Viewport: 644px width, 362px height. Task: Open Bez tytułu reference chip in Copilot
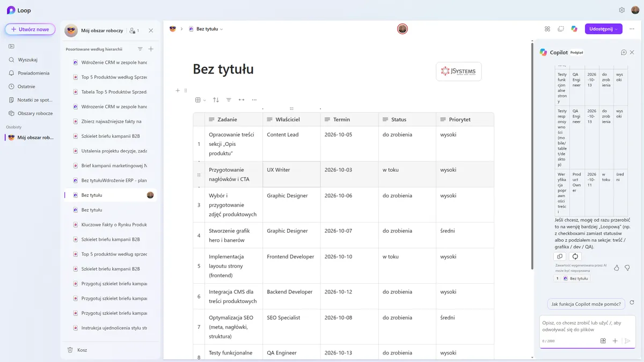coord(572,278)
